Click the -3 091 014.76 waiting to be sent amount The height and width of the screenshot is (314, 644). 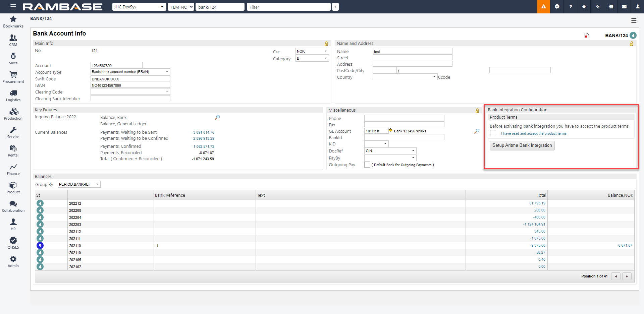pyautogui.click(x=203, y=132)
